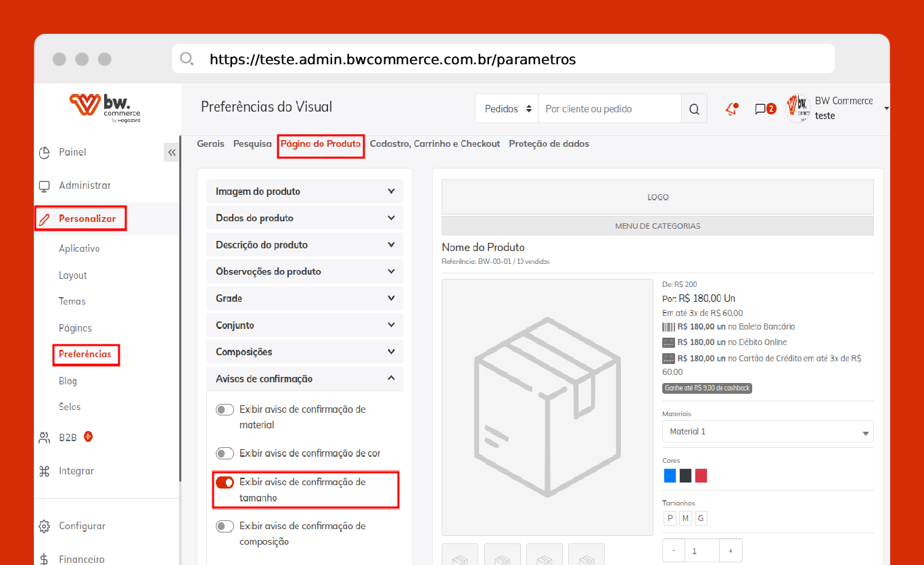
Task: Disable size confirmation notice toggle
Action: [225, 482]
